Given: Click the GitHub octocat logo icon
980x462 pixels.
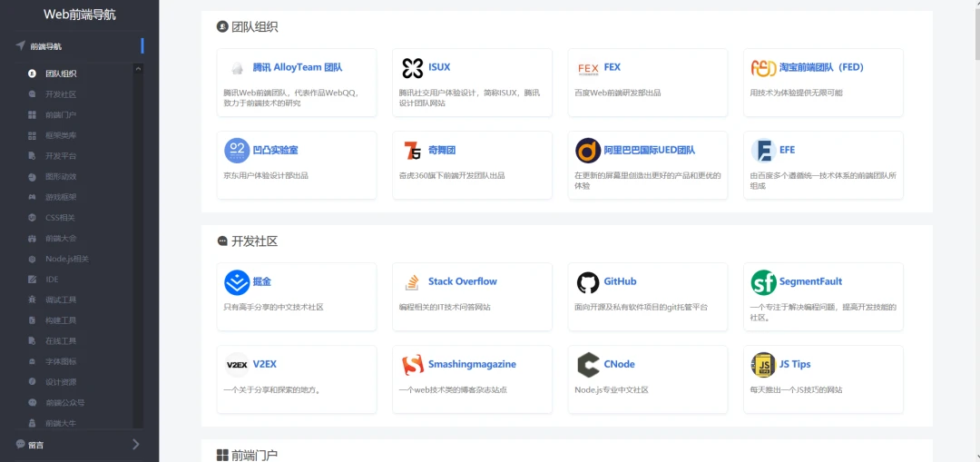Looking at the screenshot, I should coord(588,282).
